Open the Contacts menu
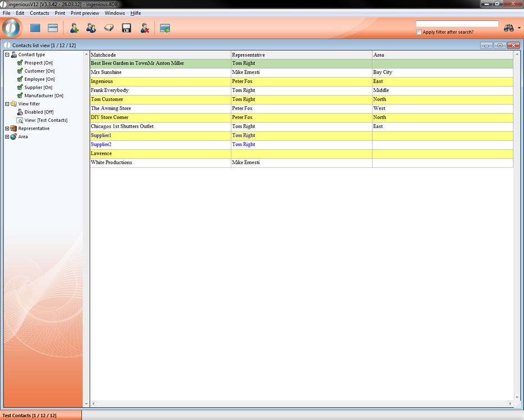 [39, 13]
